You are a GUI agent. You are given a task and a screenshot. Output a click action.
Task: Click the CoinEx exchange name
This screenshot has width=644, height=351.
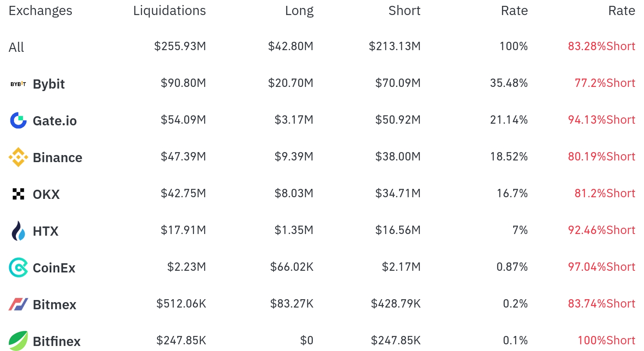tap(54, 268)
